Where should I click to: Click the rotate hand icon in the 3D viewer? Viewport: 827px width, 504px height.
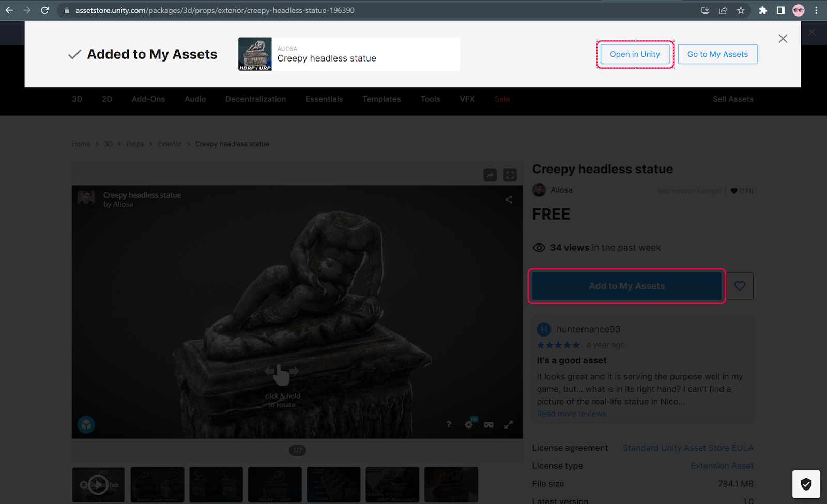coord(282,374)
